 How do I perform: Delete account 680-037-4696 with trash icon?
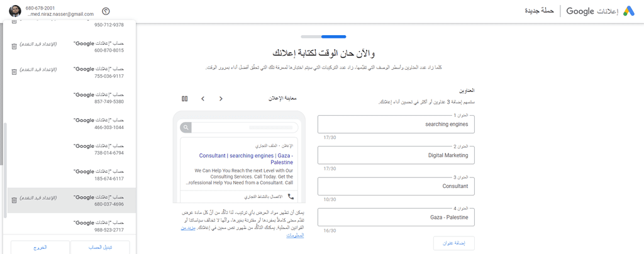point(14,201)
